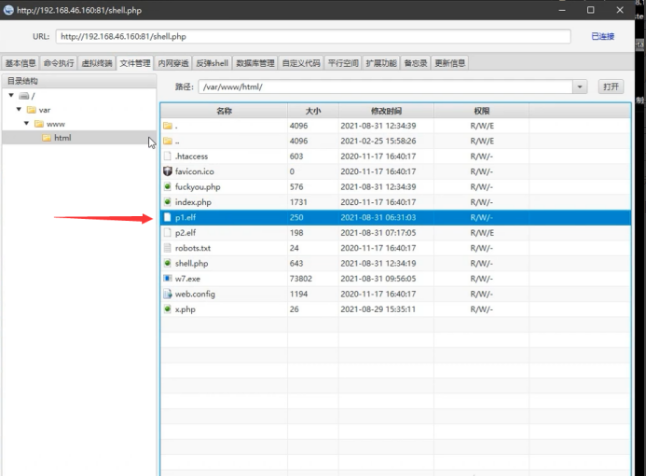Image resolution: width=646 pixels, height=476 pixels.
Task: Sort files by 权限 column header
Action: (481, 111)
